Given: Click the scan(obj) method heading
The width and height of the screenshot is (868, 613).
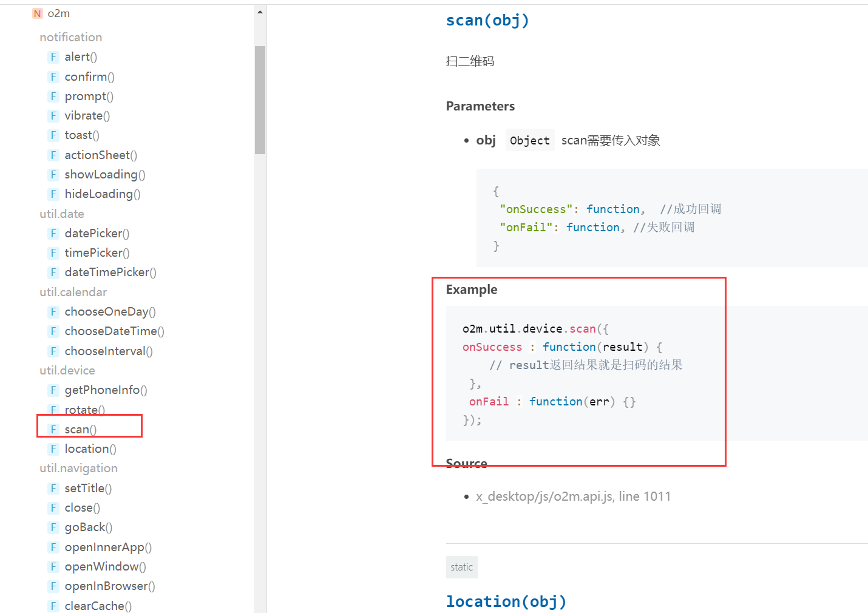Looking at the screenshot, I should click(487, 21).
